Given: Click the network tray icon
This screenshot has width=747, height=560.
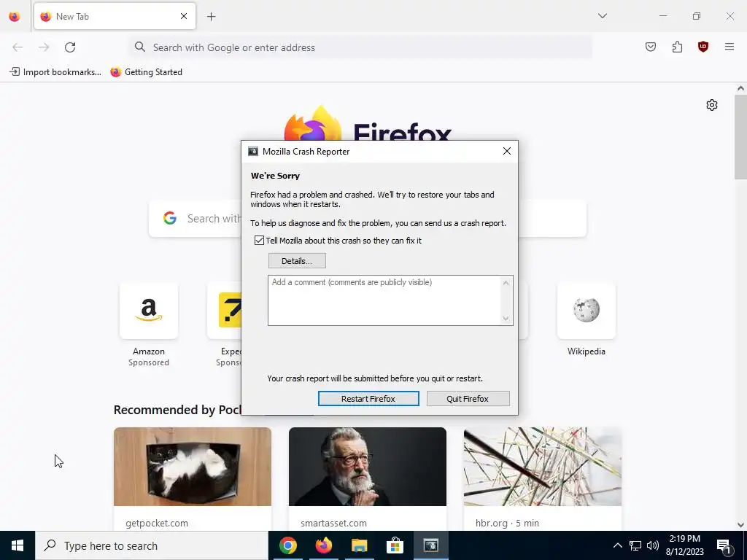Looking at the screenshot, I should pyautogui.click(x=635, y=545).
